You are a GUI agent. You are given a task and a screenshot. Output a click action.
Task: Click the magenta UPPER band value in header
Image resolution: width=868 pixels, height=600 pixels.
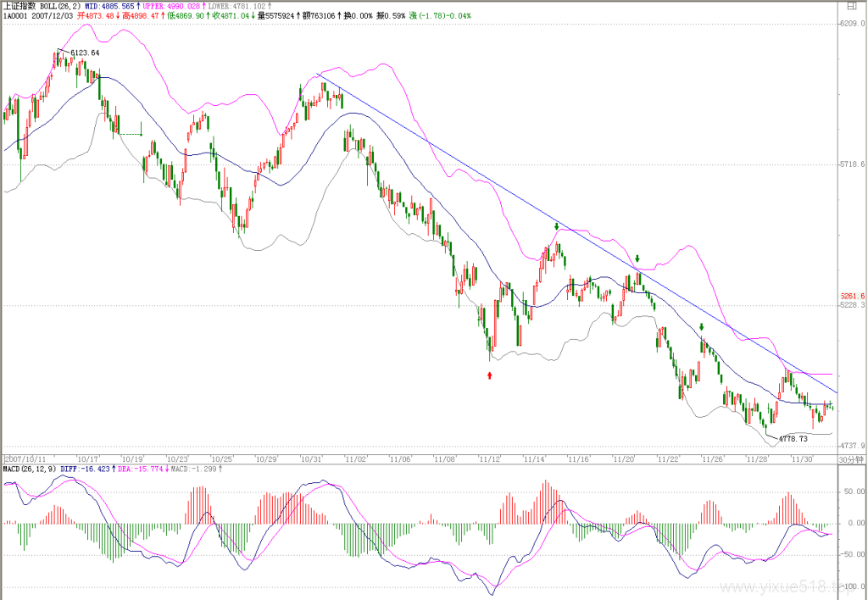click(x=170, y=6)
